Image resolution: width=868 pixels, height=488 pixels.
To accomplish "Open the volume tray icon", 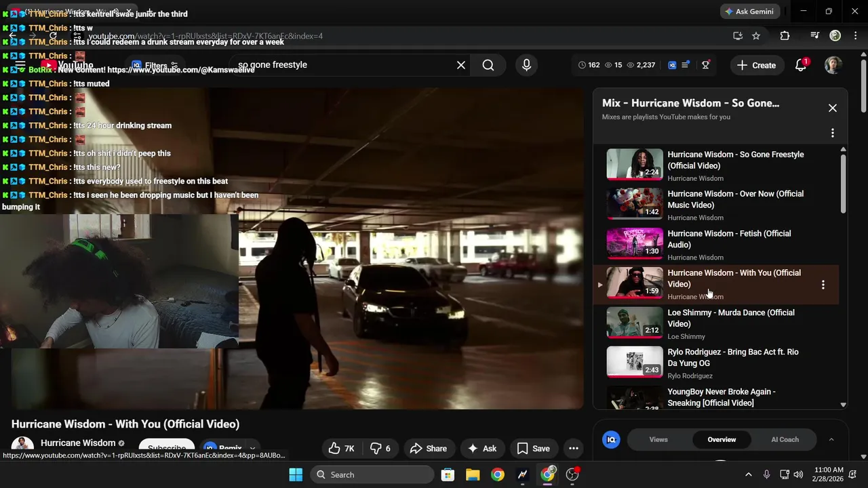I will pos(798,474).
